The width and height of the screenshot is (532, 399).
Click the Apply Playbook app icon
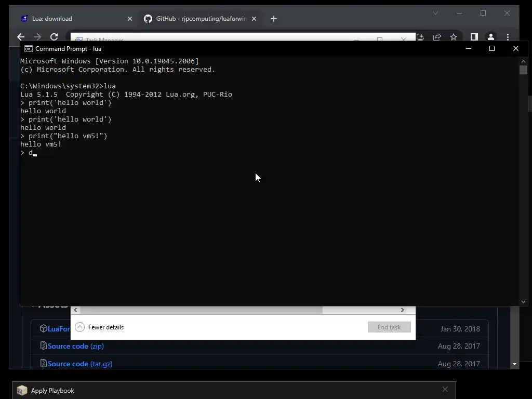(22, 391)
